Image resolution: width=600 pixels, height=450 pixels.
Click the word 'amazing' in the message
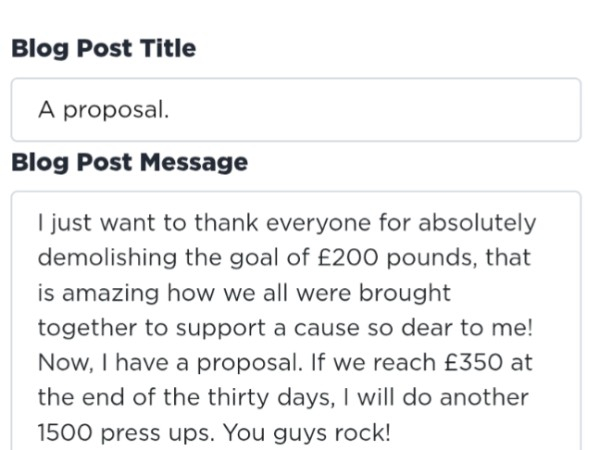[x=111, y=293]
